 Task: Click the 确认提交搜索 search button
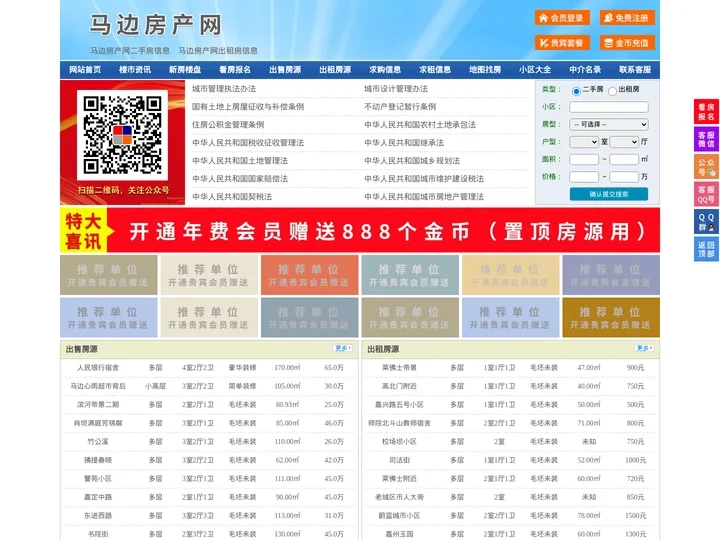tap(609, 194)
